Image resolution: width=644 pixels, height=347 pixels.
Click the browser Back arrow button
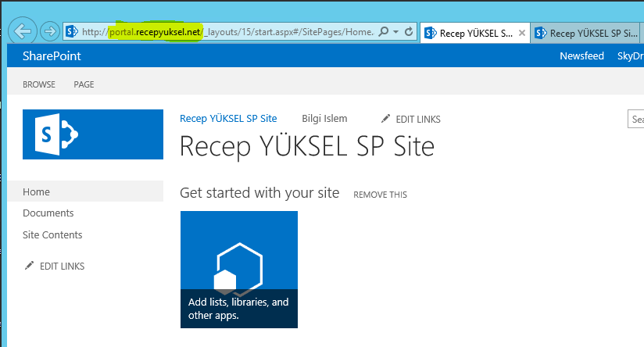[23, 30]
